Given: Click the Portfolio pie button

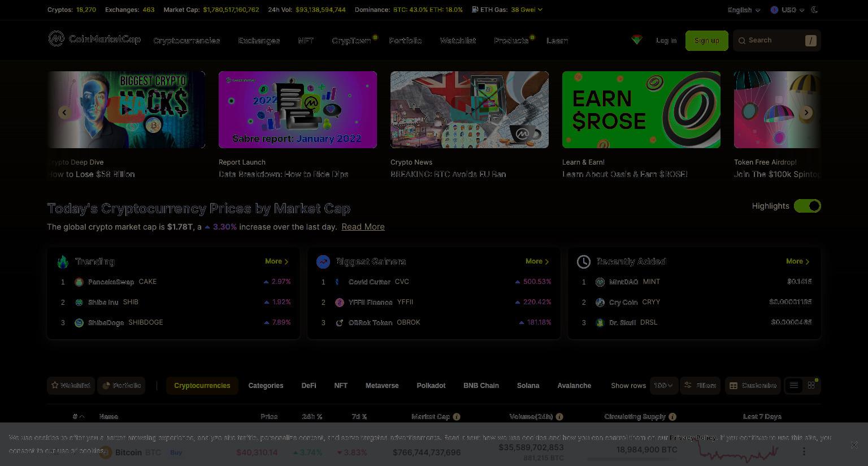Looking at the screenshot, I should 121,386.
